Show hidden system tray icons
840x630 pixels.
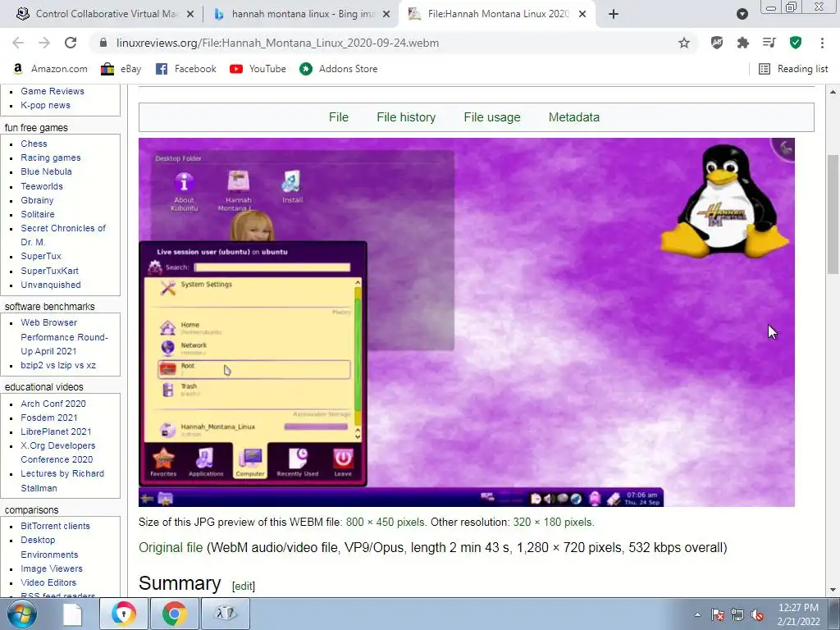click(697, 614)
